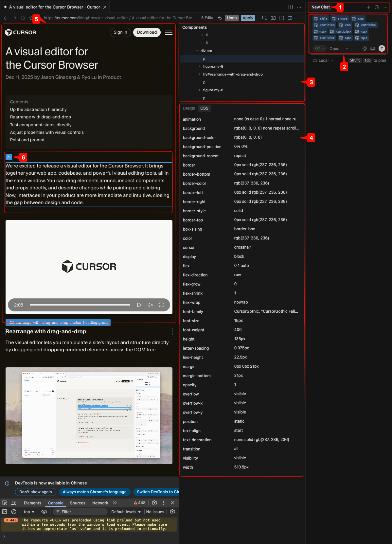Activate the select element picker icon

(265, 18)
